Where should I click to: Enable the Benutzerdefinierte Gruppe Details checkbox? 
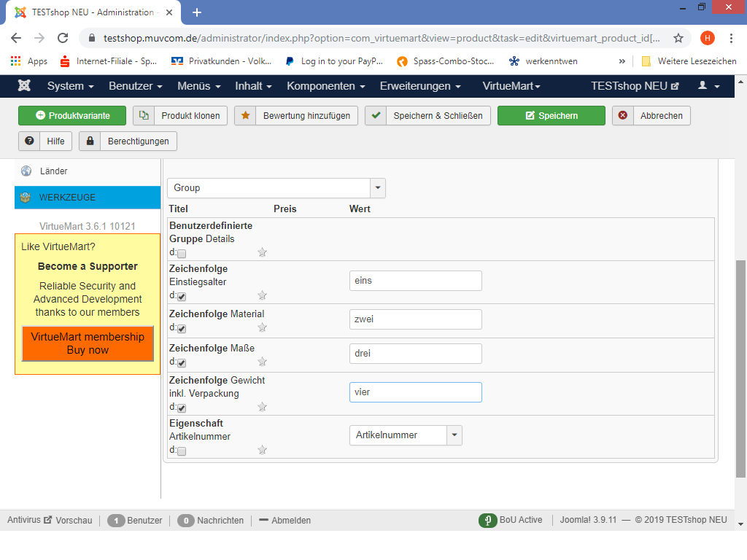(x=182, y=253)
